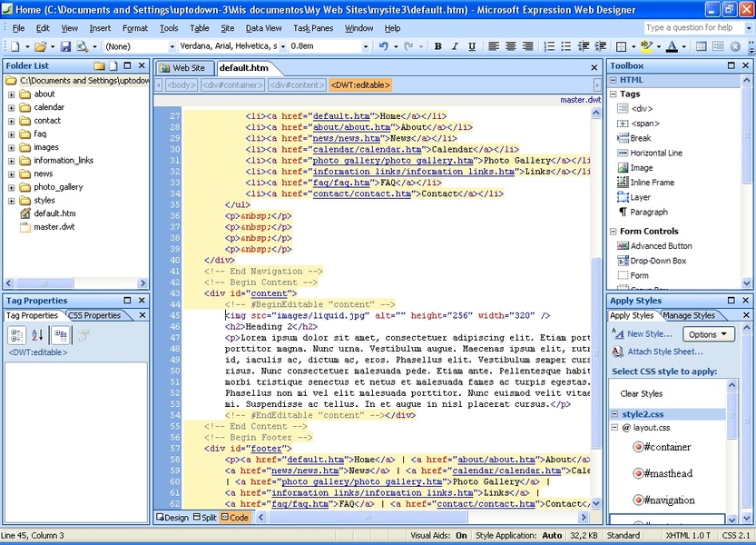Click the Undo arrow icon
756x545 pixels.
pyautogui.click(x=383, y=46)
